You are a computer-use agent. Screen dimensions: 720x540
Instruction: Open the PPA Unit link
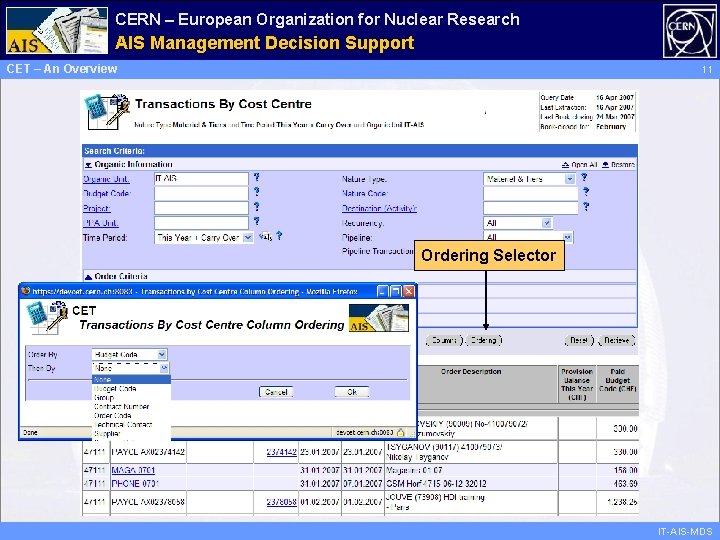point(101,223)
